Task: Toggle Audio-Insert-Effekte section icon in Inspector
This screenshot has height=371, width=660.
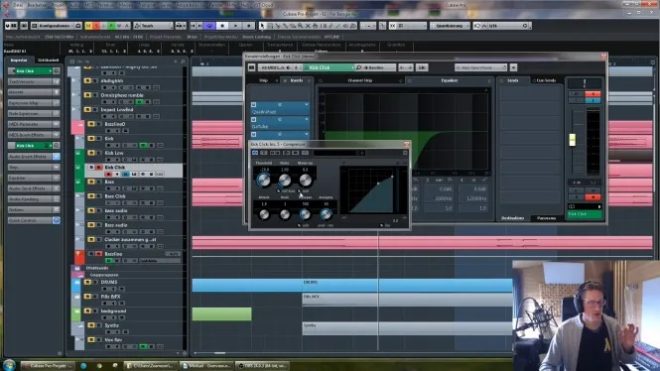Action: [x=56, y=156]
